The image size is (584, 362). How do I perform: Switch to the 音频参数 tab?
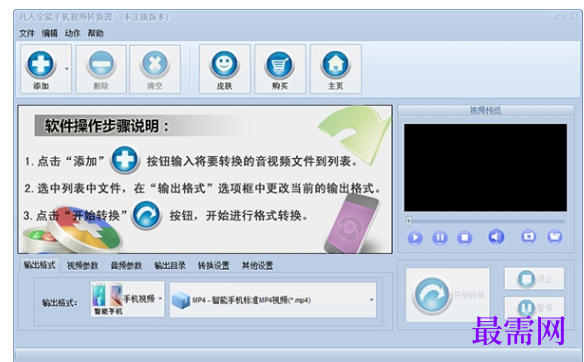(x=126, y=266)
